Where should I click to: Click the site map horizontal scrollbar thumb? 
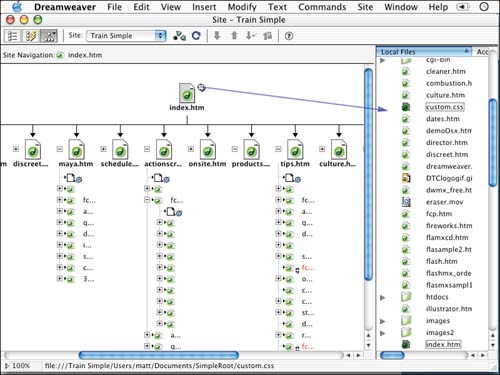[159, 355]
